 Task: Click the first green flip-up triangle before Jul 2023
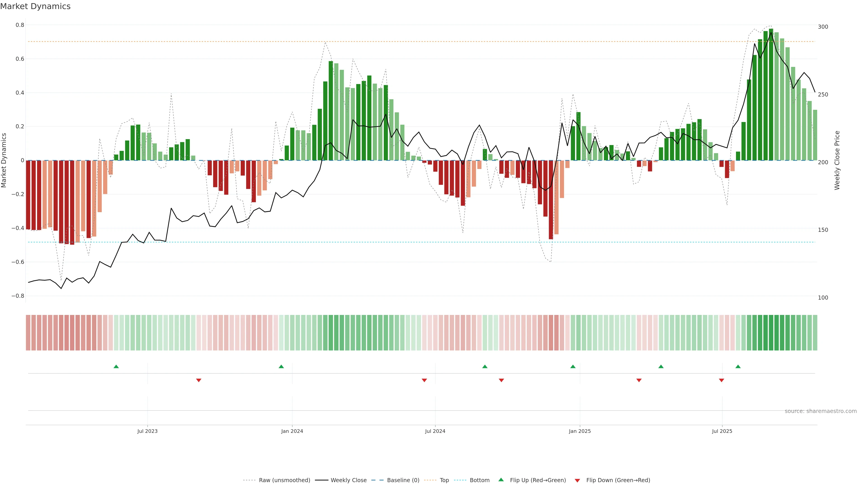click(x=116, y=366)
